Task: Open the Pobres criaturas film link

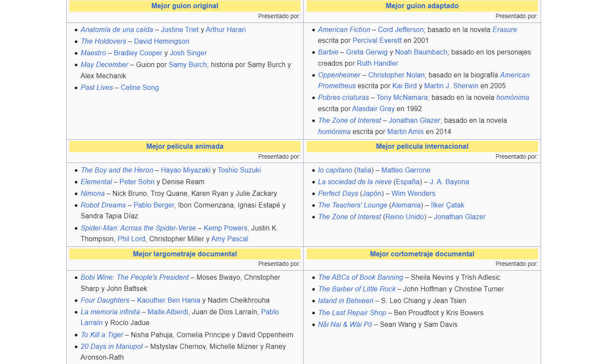Action: click(x=344, y=98)
